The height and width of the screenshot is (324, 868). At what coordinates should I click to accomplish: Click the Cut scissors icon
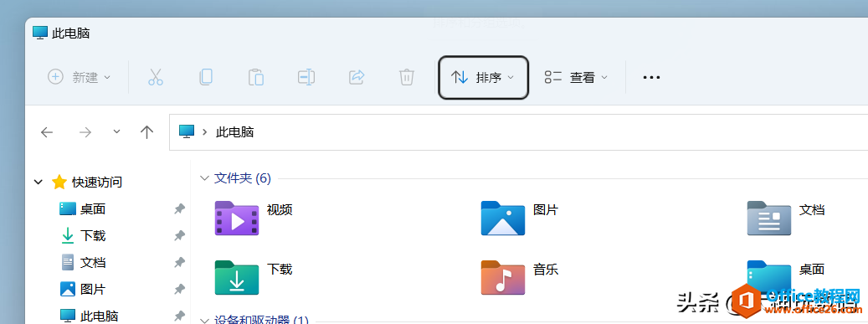click(x=156, y=77)
